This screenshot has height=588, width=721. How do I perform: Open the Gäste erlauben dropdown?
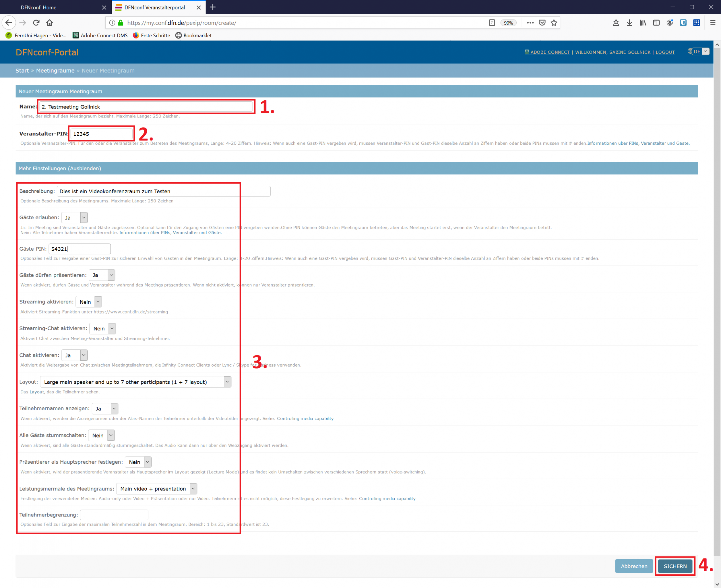[75, 217]
